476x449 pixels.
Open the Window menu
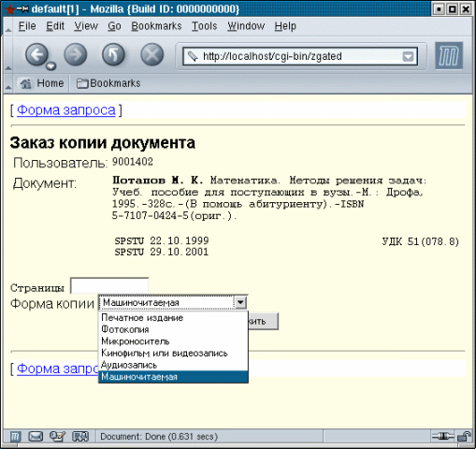pyautogui.click(x=246, y=26)
